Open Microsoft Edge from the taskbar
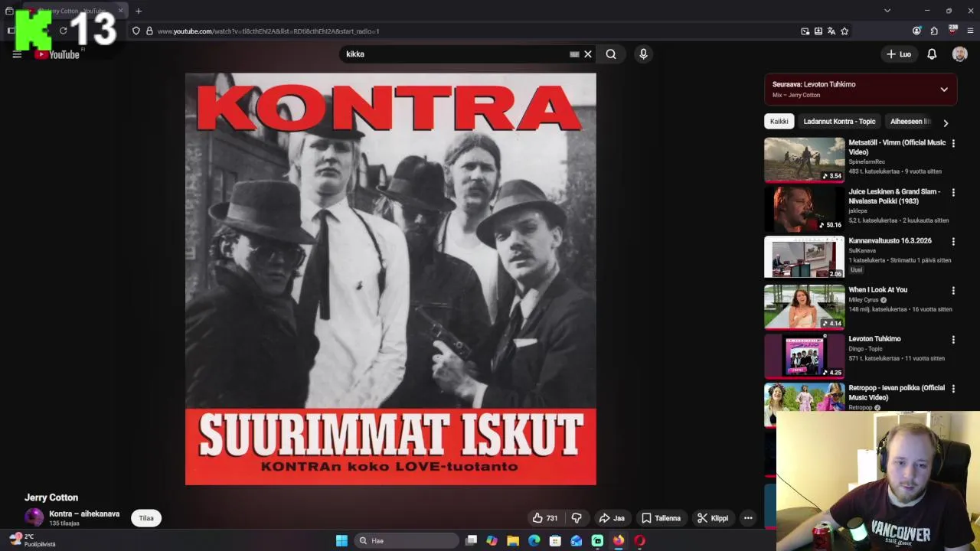Image resolution: width=980 pixels, height=551 pixels. pyautogui.click(x=534, y=540)
